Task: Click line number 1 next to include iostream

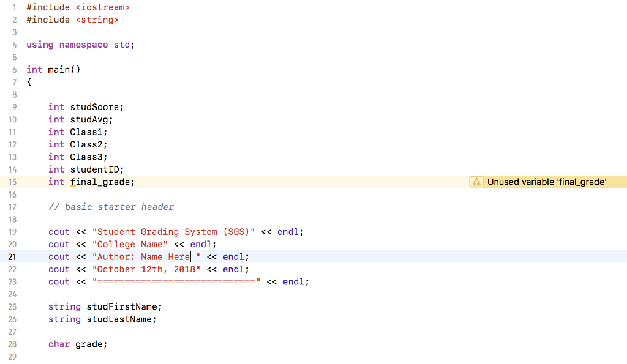Action: click(13, 7)
